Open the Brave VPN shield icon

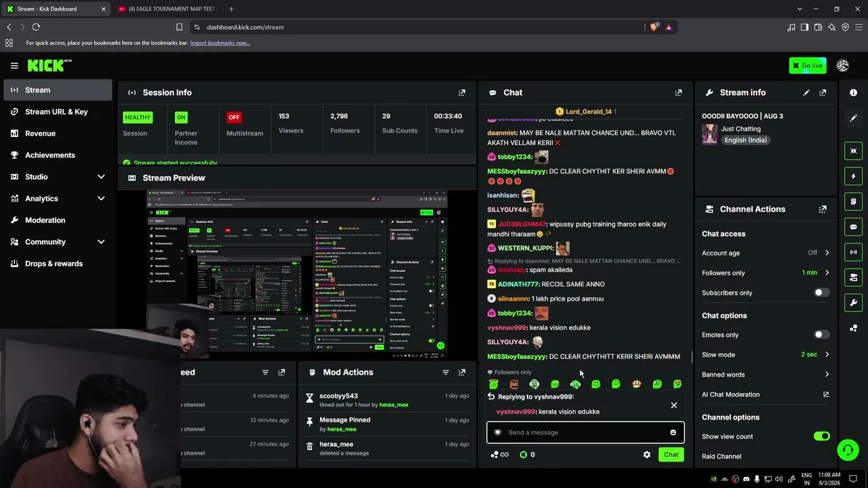point(845,27)
